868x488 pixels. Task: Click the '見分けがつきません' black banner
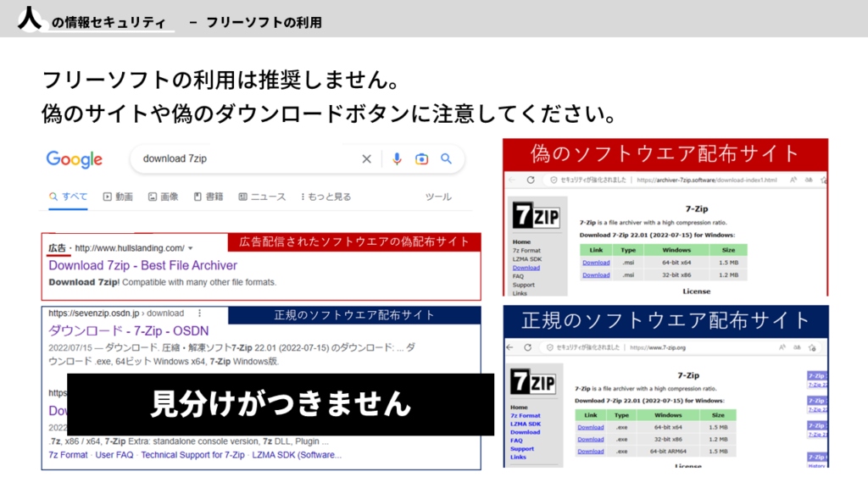[x=281, y=404]
